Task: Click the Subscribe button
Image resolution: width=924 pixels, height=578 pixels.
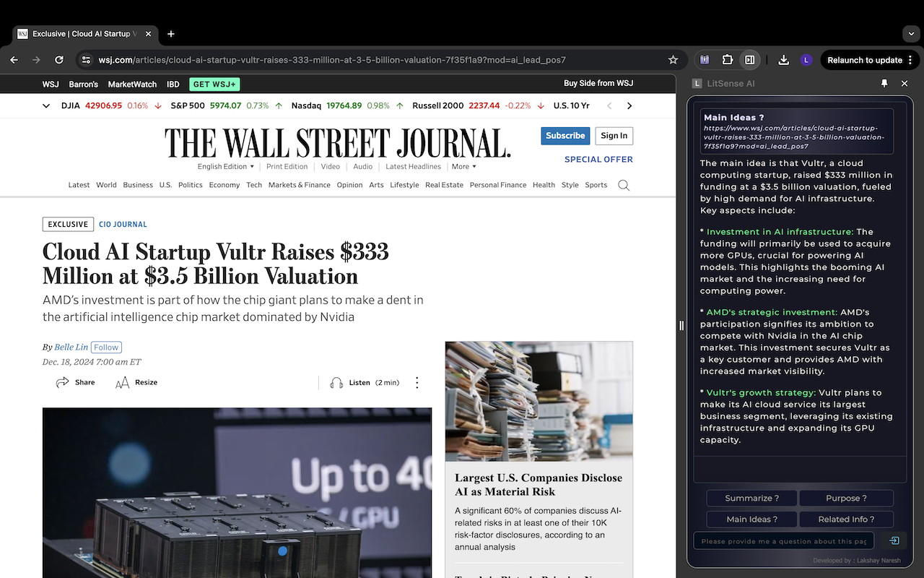Action: click(x=565, y=136)
